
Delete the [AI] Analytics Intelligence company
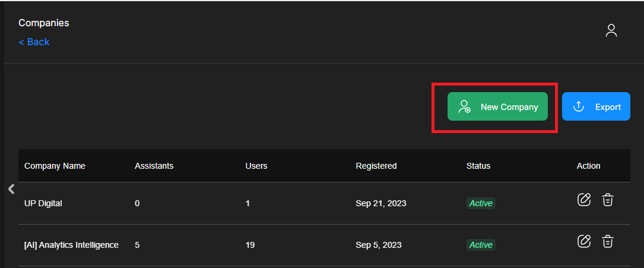[x=607, y=241]
